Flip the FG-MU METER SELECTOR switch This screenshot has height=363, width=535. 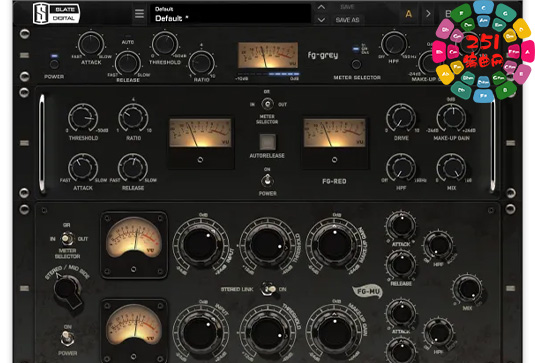[x=67, y=238]
